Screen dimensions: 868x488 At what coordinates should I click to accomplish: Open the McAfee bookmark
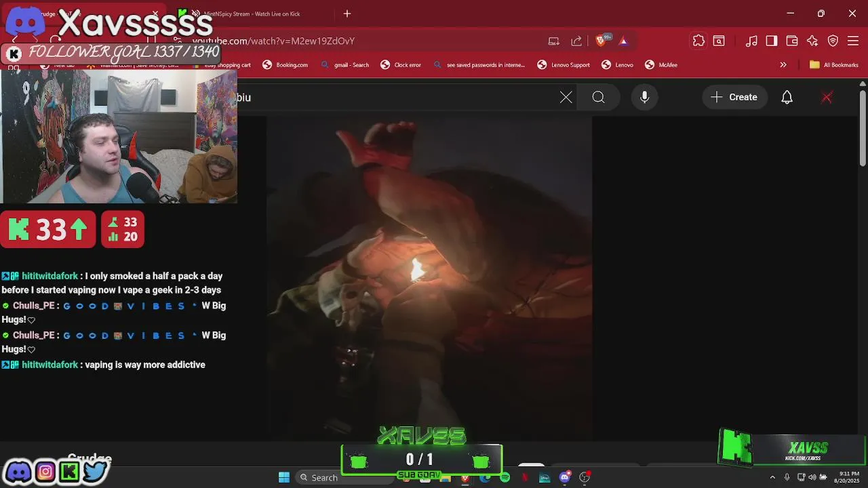point(661,64)
